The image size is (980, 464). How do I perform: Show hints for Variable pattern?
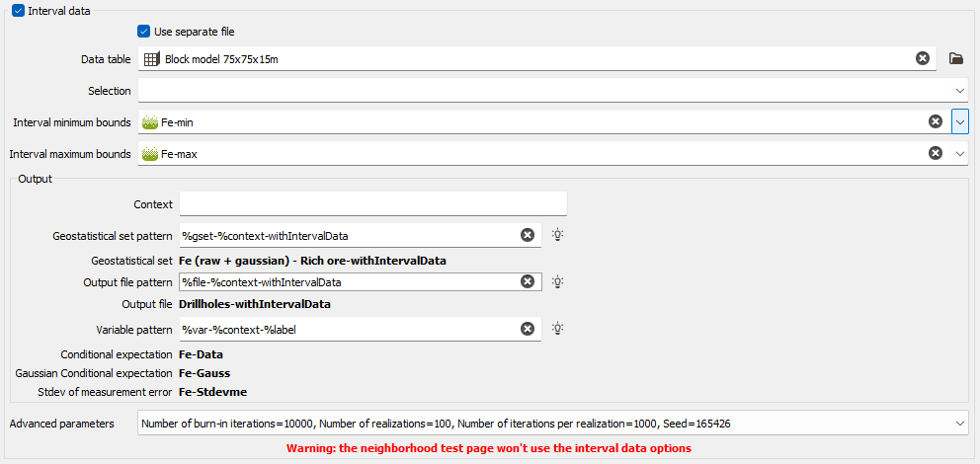(557, 329)
